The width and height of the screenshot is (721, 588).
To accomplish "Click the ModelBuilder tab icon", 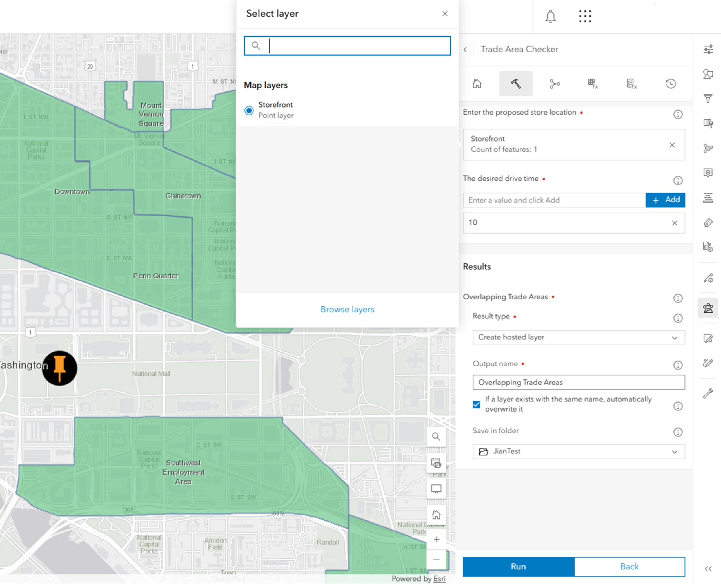I will pos(554,84).
